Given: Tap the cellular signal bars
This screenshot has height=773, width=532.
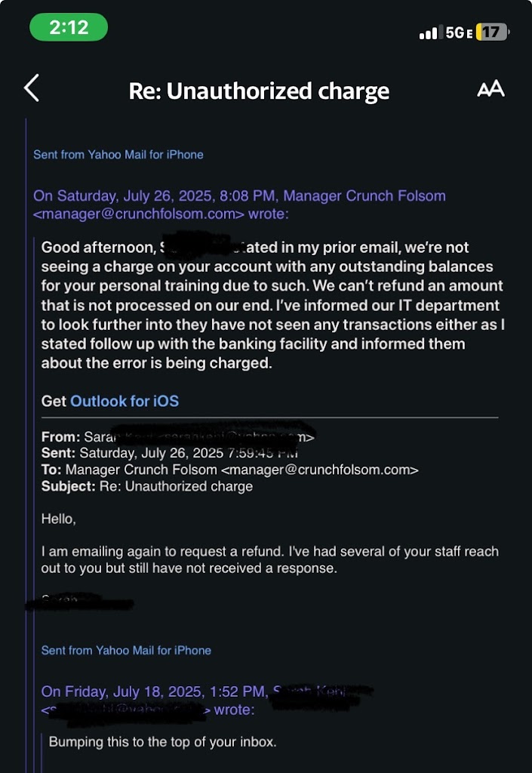Looking at the screenshot, I should pos(429,33).
